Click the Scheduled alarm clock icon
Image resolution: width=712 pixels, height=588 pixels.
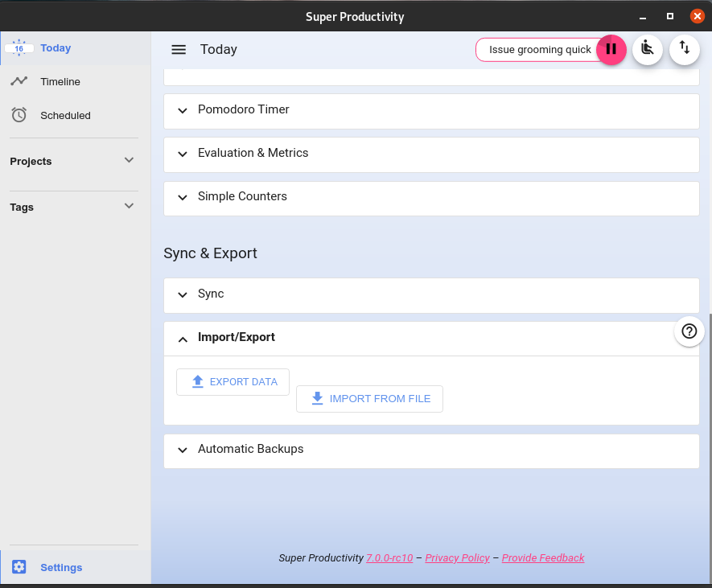point(19,115)
